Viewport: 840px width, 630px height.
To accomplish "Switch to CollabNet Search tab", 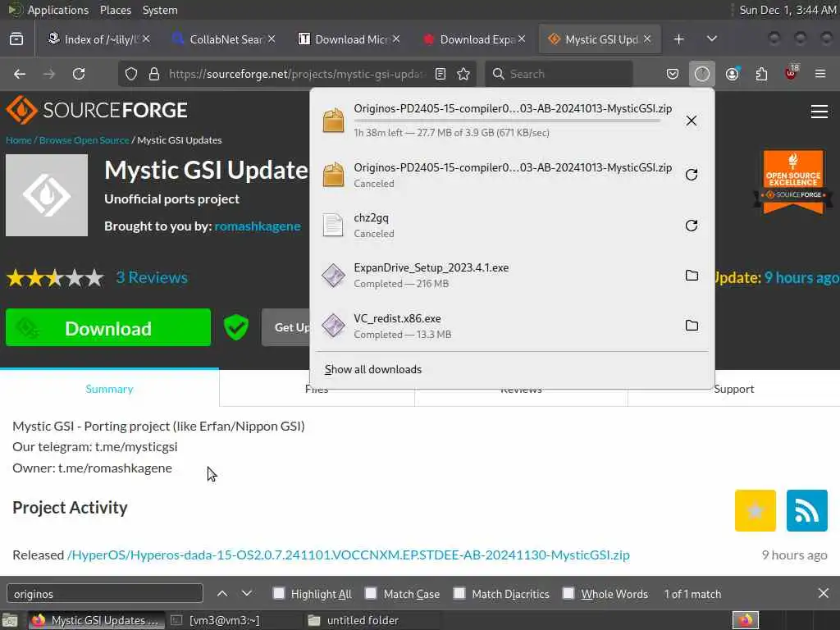I will click(224, 39).
